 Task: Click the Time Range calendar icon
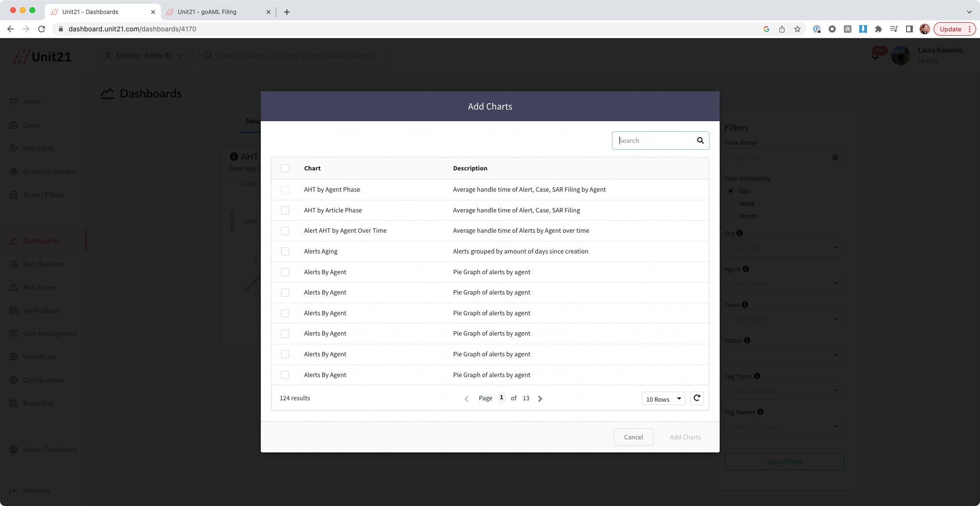tap(835, 157)
